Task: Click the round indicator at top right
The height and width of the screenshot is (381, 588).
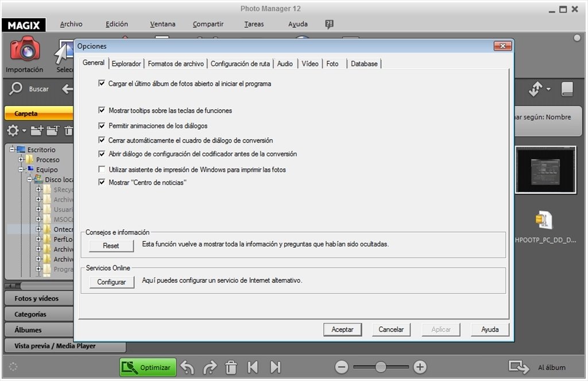Action: coord(577,38)
